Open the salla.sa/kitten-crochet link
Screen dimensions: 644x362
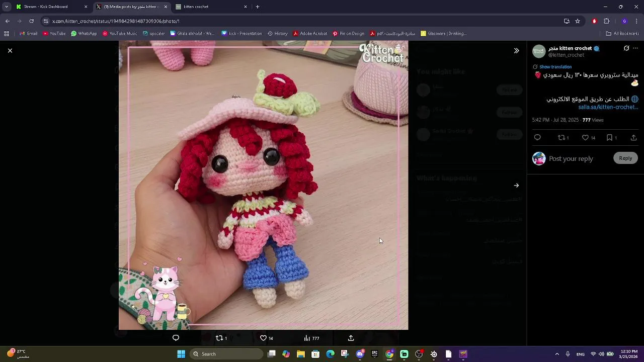pos(608,107)
